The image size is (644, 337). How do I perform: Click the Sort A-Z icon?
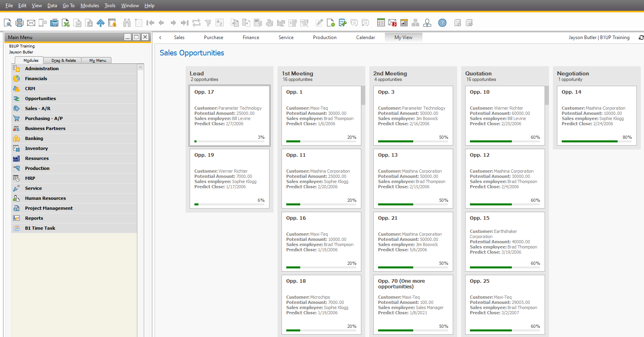click(220, 23)
